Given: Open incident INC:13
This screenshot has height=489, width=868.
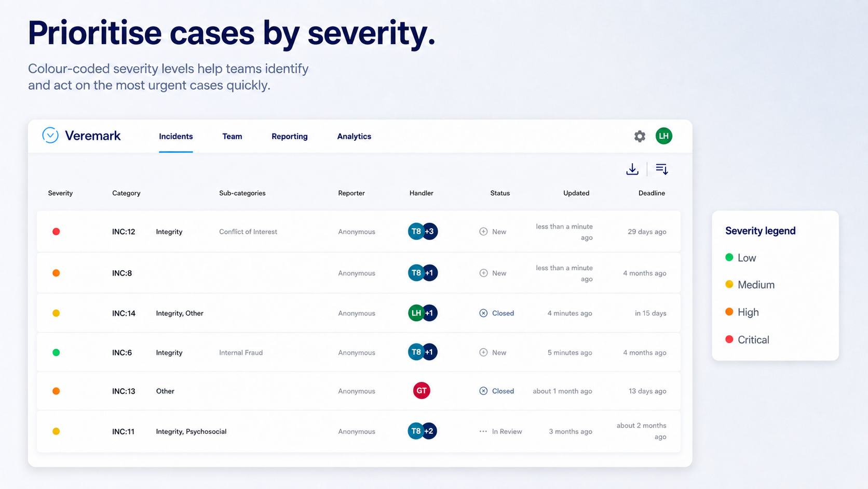Looking at the screenshot, I should tap(124, 391).
